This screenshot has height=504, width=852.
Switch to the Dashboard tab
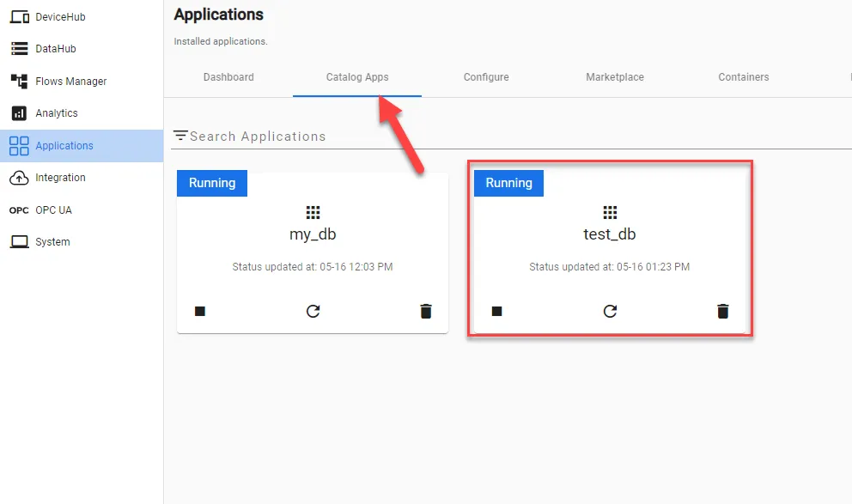click(x=228, y=77)
